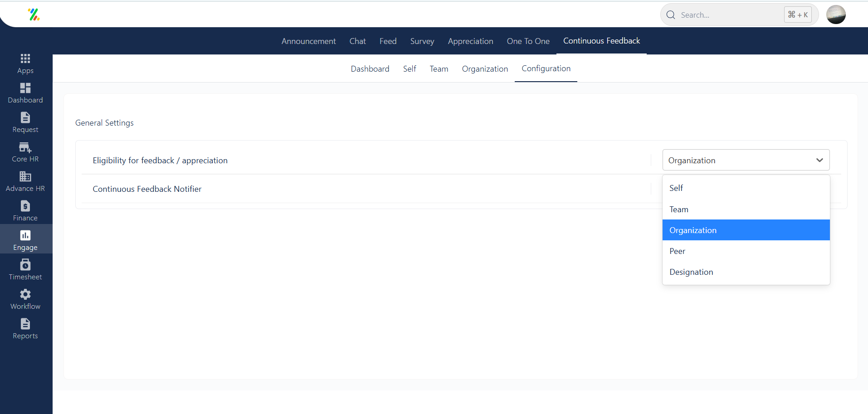The height and width of the screenshot is (414, 868).
Task: Open the Request sidebar icon
Action: click(25, 117)
